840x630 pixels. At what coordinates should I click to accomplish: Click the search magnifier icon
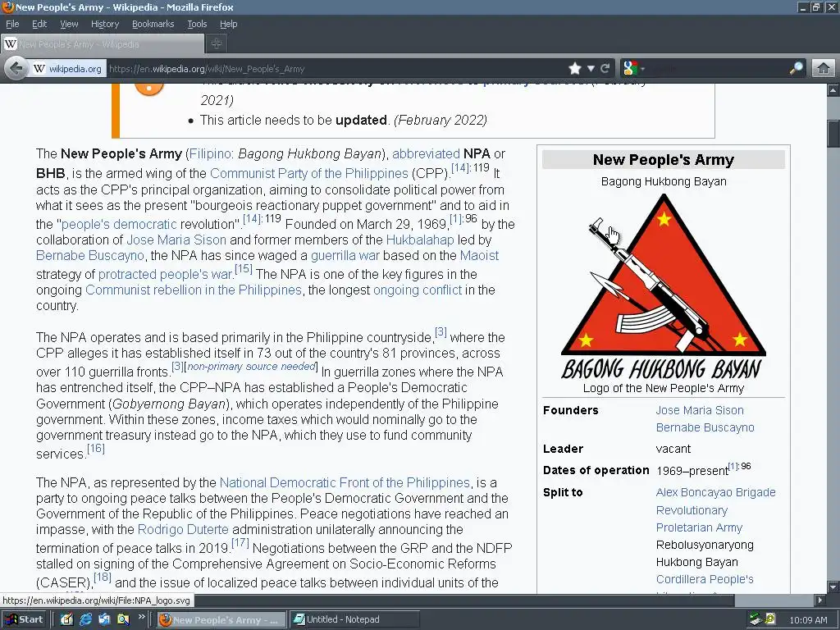click(x=797, y=69)
